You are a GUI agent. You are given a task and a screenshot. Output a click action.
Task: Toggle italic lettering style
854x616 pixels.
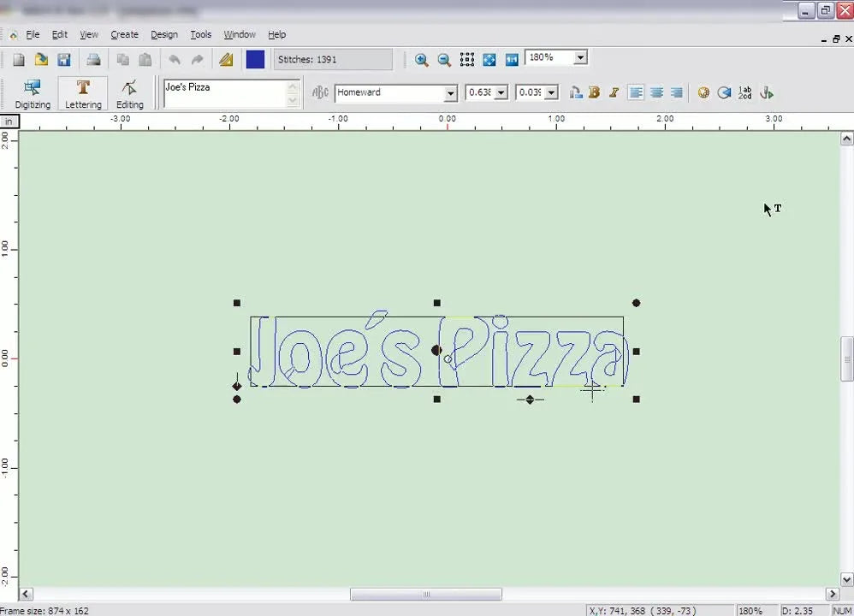coord(614,92)
